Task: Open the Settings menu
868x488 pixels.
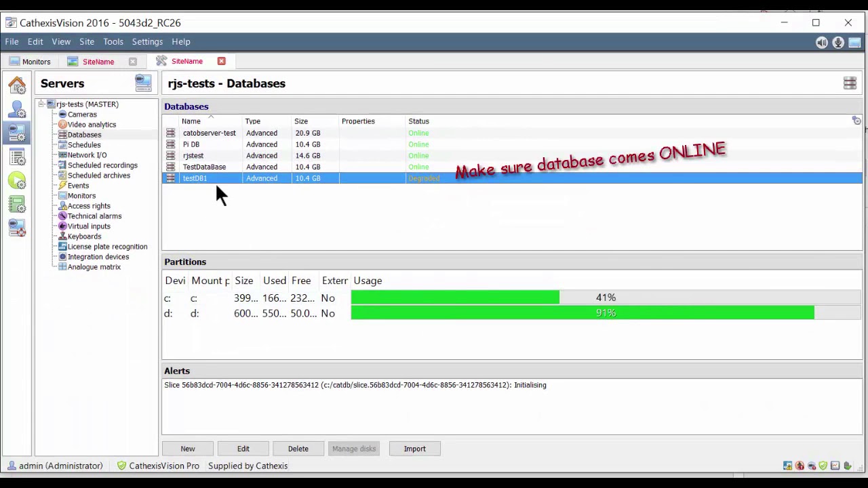Action: [147, 42]
